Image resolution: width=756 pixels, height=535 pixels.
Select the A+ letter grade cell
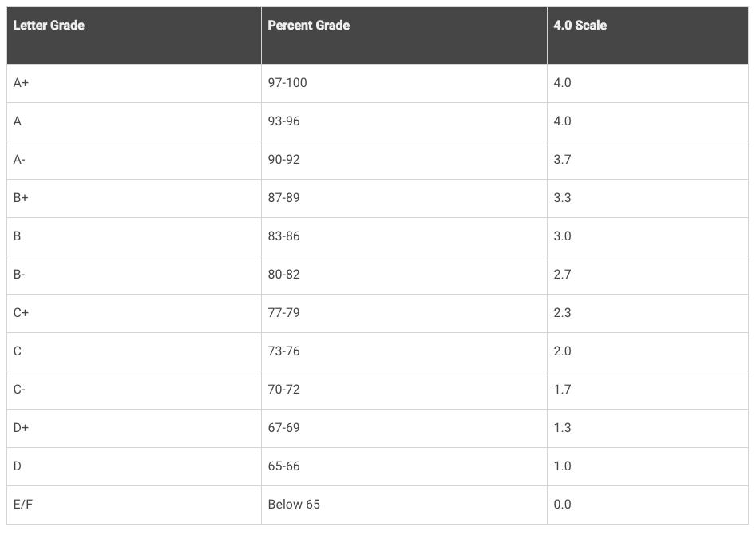22,83
